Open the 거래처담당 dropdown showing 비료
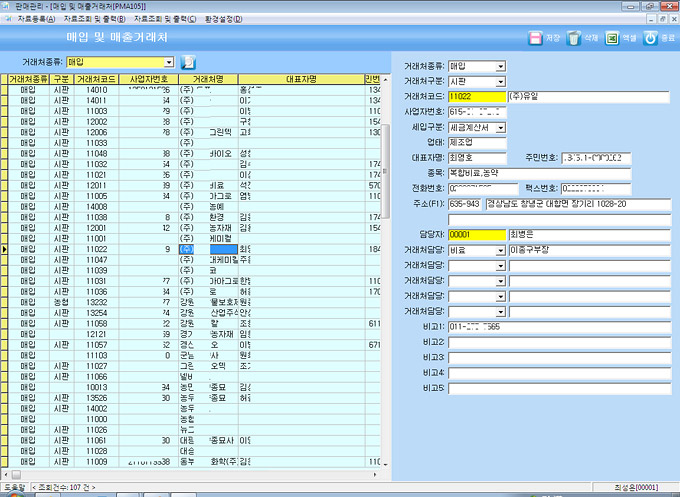 click(501, 251)
